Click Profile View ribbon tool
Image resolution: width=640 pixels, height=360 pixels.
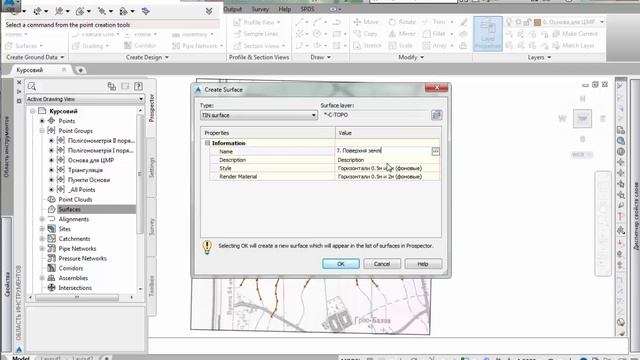point(255,22)
